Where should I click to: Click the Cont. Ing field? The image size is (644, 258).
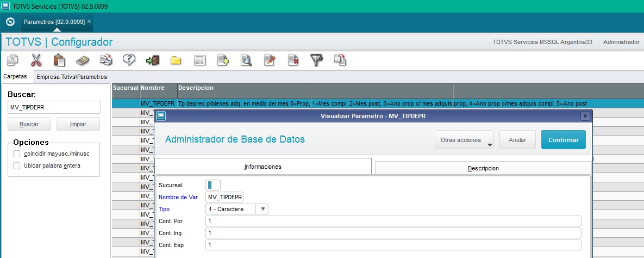393,233
